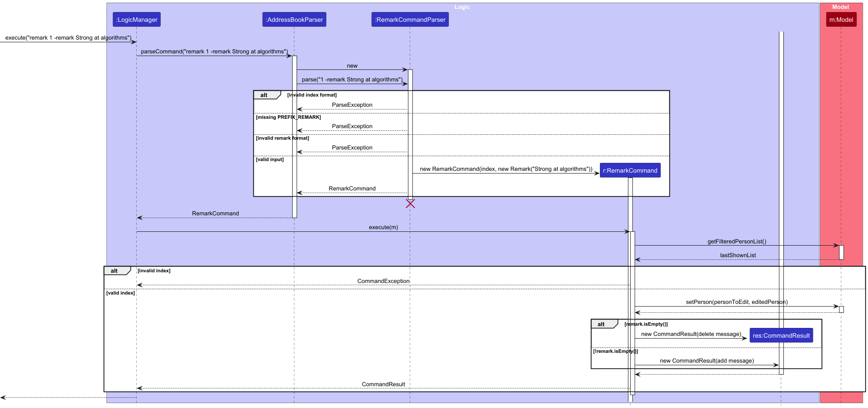Image resolution: width=868 pixels, height=408 pixels.
Task: Expand the alt fragment containing CommandException
Action: pyautogui.click(x=115, y=271)
